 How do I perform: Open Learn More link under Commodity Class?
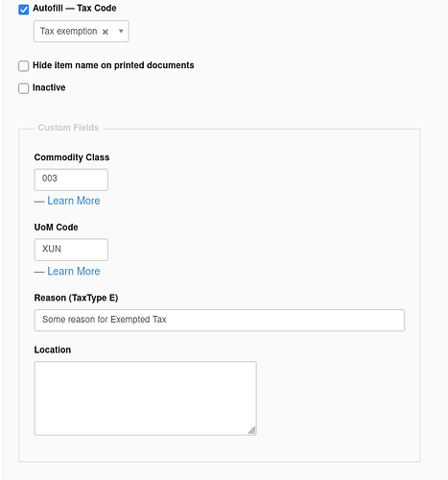click(x=74, y=201)
